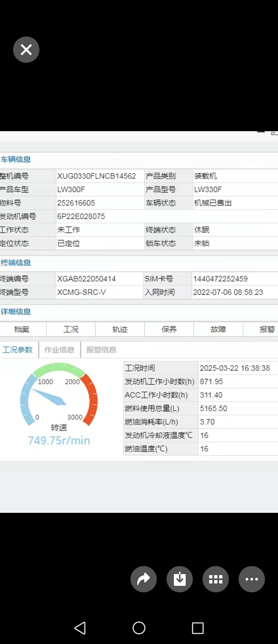Image resolution: width=278 pixels, height=644 pixels.
Task: Click total fuel used value 5165.50
Action: tap(214, 408)
